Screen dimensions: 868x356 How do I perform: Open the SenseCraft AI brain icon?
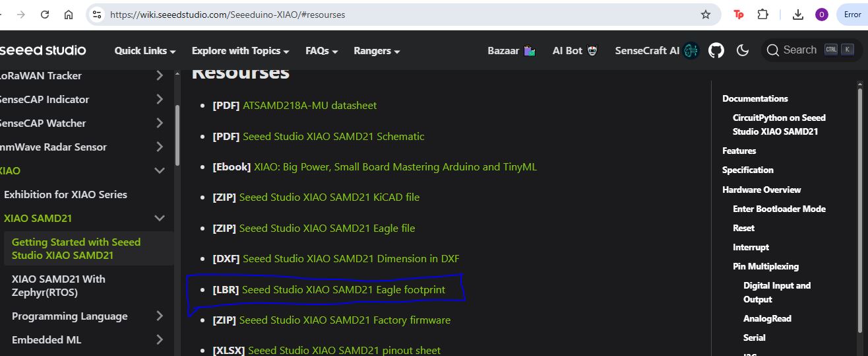click(x=691, y=50)
